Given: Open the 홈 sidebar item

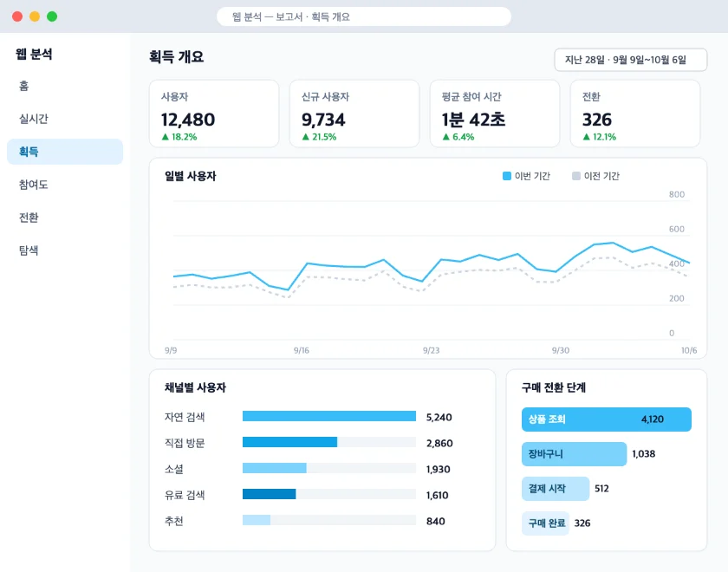Looking at the screenshot, I should pos(65,86).
